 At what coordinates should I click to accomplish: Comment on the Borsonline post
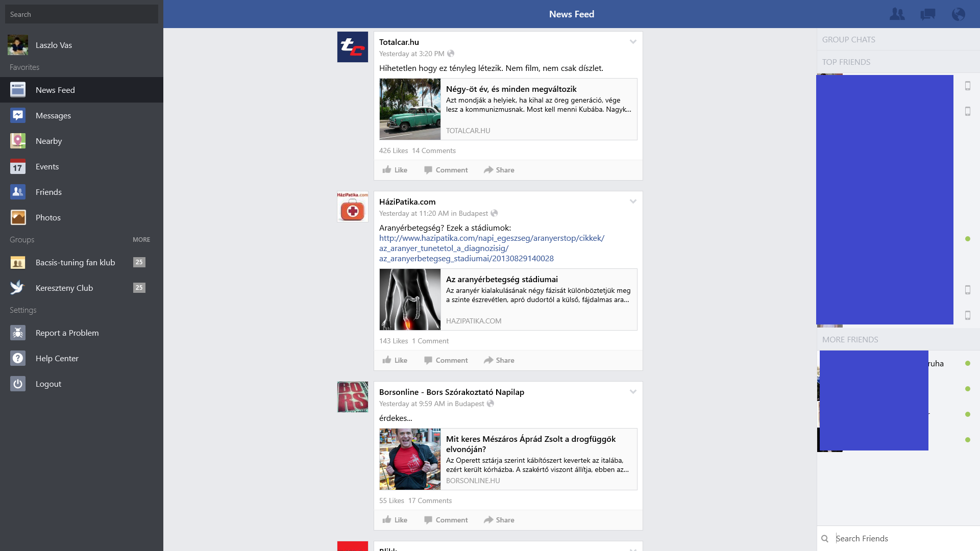pos(446,520)
